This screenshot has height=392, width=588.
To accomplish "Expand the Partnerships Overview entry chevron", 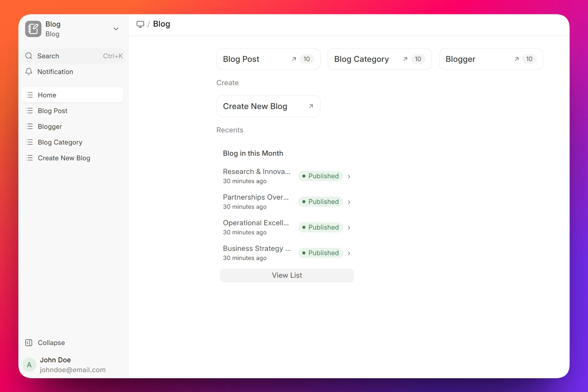I will click(349, 202).
